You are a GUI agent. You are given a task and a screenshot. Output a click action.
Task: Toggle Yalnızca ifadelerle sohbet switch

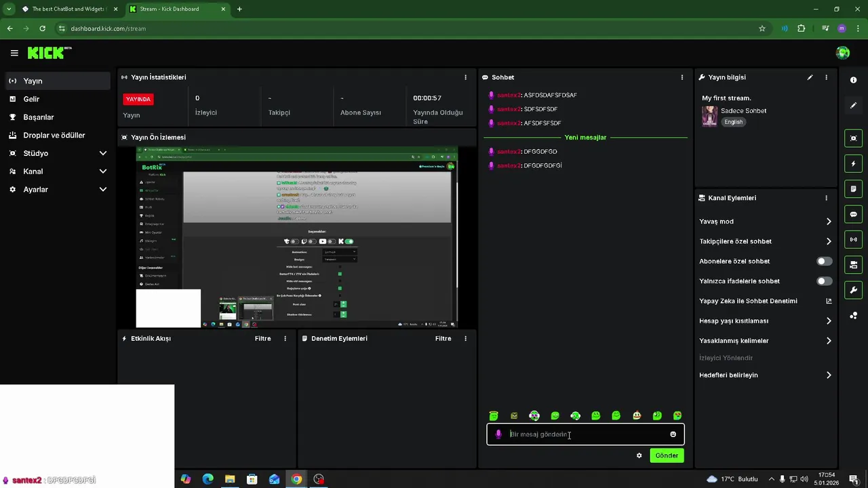coord(824,281)
